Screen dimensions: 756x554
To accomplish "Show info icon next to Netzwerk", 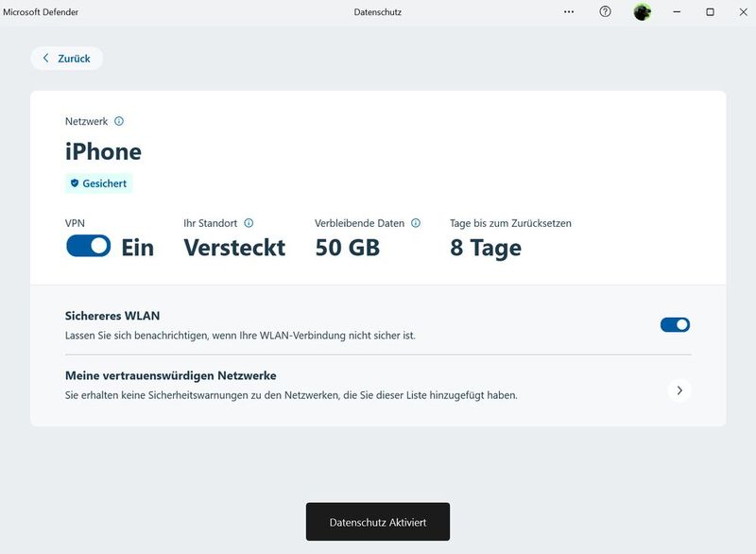I will [119, 122].
